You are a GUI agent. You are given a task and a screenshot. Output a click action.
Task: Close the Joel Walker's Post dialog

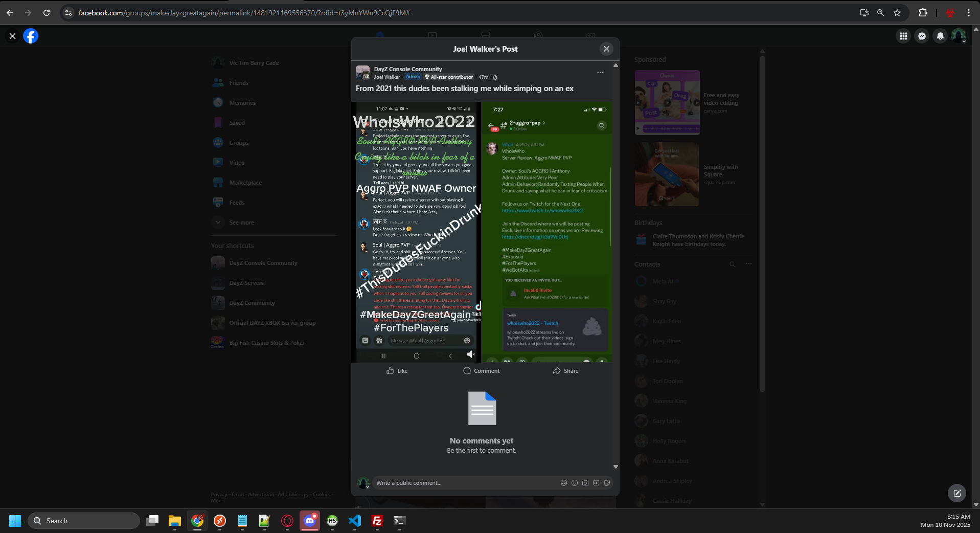click(x=606, y=49)
